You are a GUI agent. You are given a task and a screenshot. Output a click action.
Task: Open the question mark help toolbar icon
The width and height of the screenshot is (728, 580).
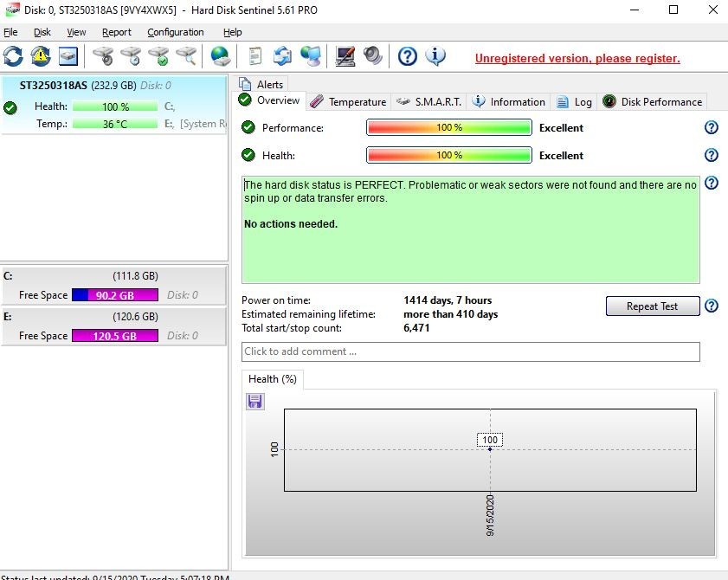pos(407,56)
